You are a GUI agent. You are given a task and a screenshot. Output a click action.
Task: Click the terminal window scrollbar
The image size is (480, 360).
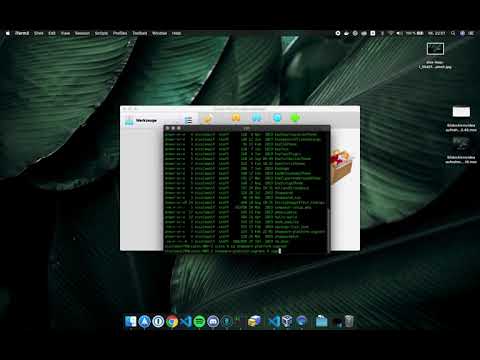pyautogui.click(x=329, y=230)
